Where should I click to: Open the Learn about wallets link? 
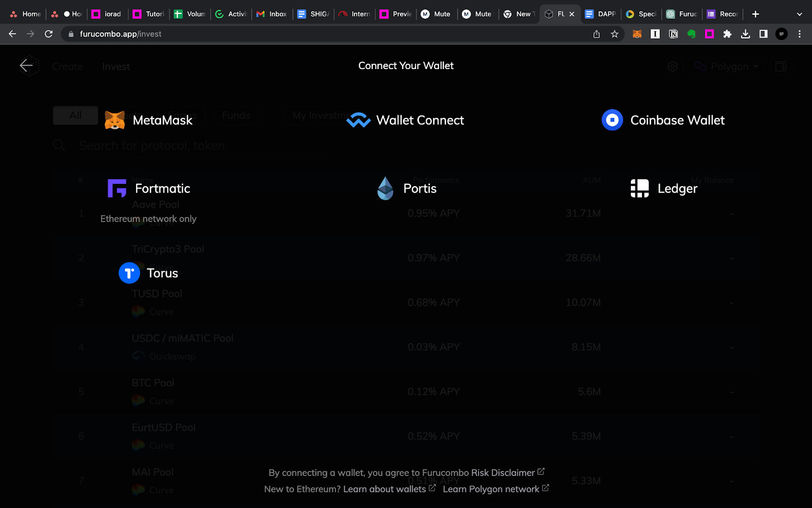coord(389,489)
